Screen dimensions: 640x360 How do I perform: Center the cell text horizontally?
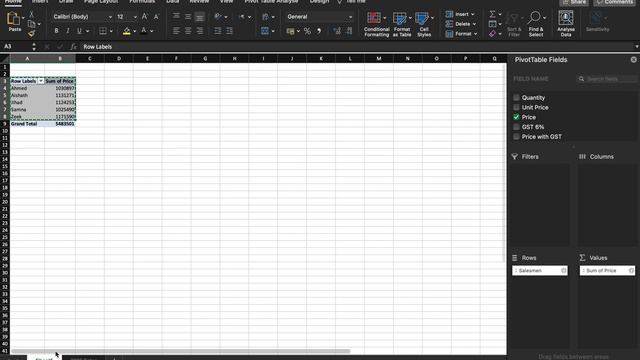pyautogui.click(x=188, y=31)
